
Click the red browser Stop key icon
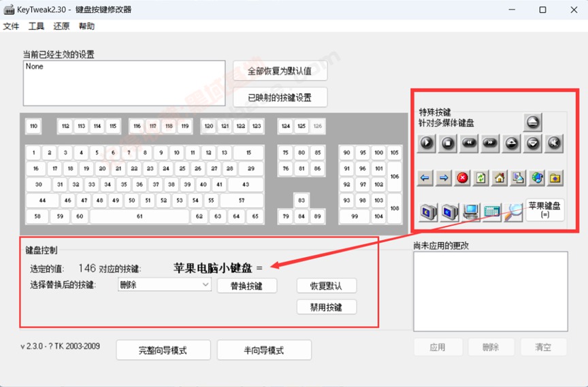(x=462, y=178)
